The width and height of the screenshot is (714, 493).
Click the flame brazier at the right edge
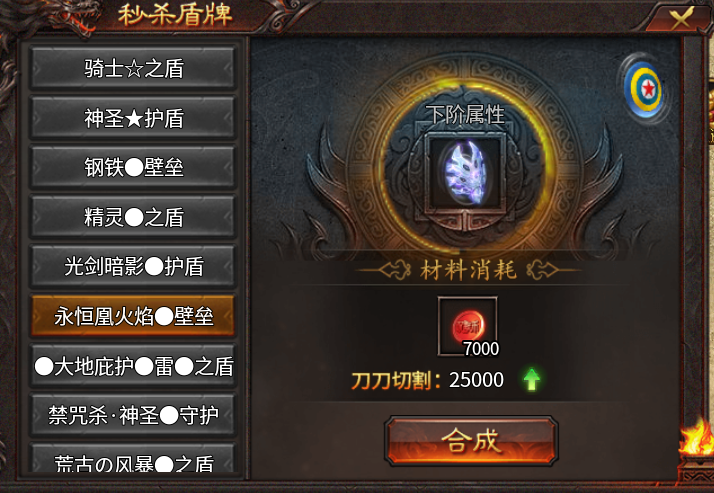pos(695,451)
